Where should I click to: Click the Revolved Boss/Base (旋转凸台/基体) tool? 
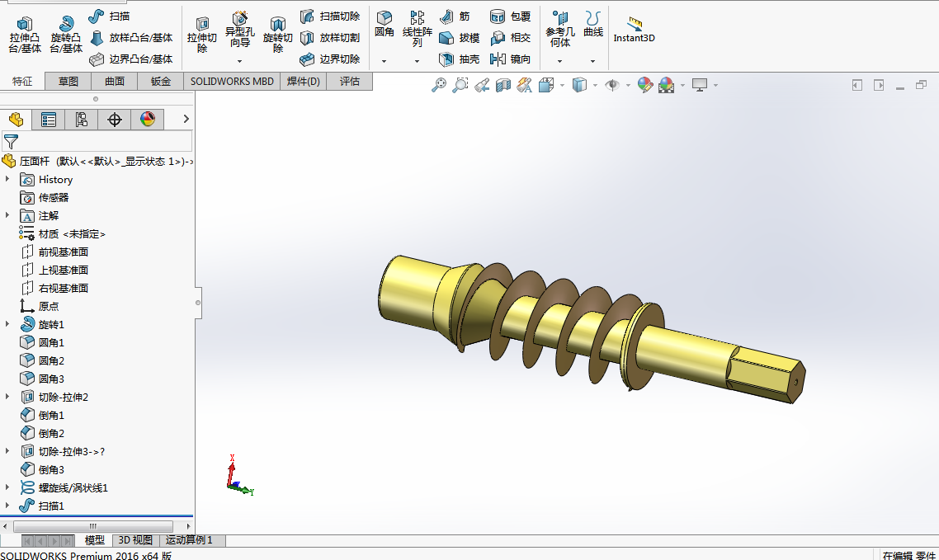click(66, 35)
